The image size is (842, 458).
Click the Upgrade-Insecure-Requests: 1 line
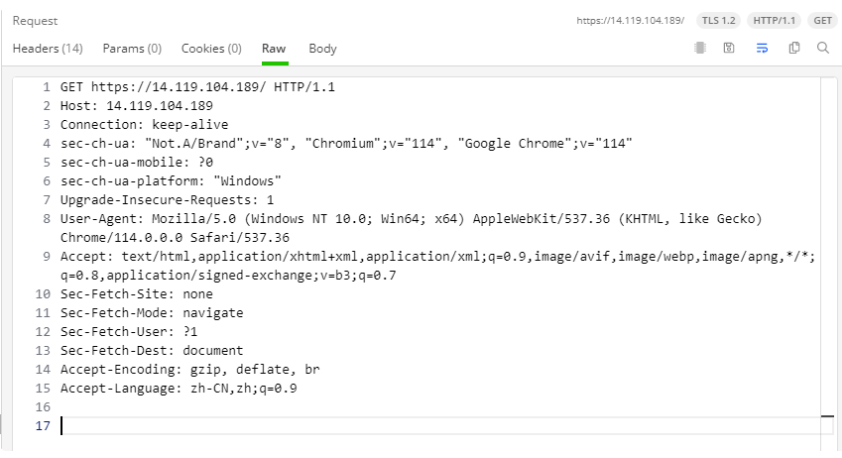[167, 200]
